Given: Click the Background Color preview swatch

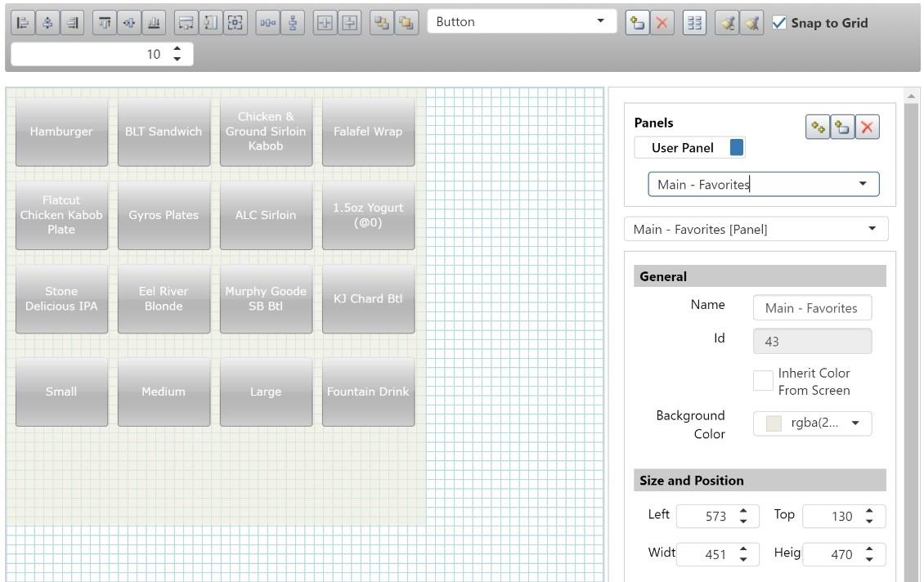Looking at the screenshot, I should click(774, 423).
